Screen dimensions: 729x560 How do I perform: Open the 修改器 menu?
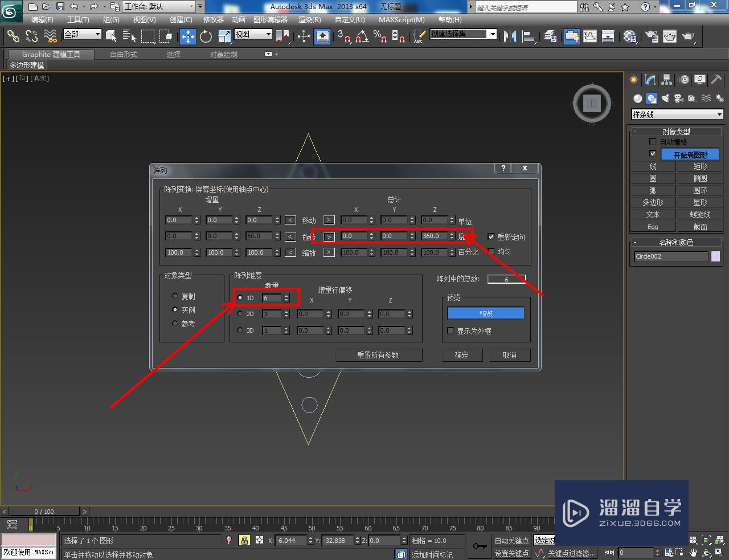pos(214,19)
